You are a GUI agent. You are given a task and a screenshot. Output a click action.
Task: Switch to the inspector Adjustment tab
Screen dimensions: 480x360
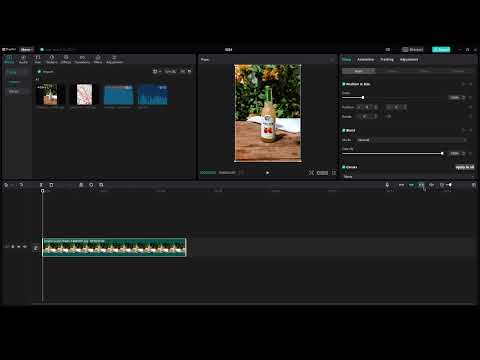409,59
